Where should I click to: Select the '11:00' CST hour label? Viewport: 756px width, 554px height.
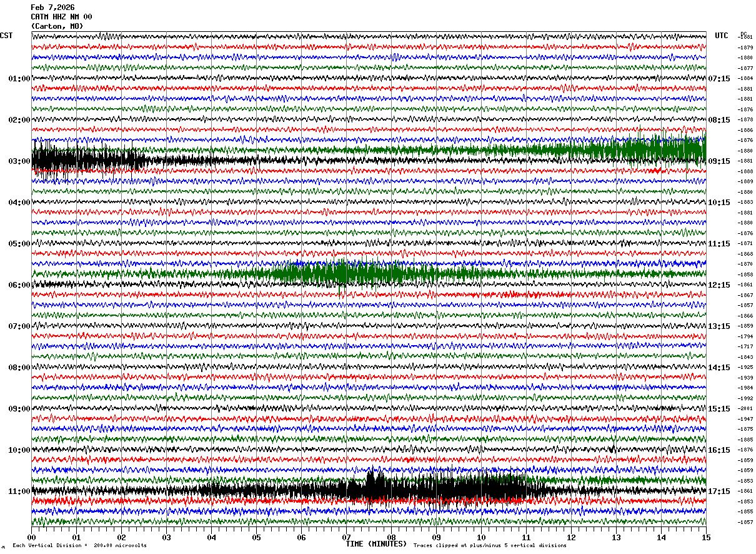[19, 491]
